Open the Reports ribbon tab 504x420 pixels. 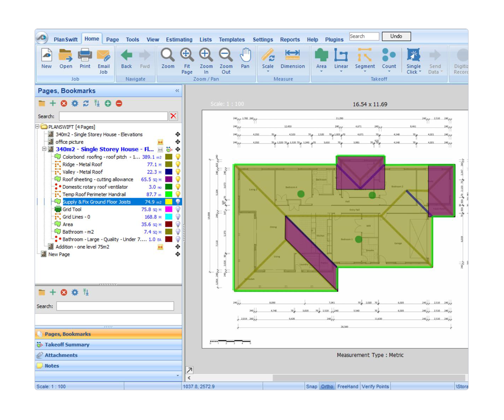(x=290, y=39)
